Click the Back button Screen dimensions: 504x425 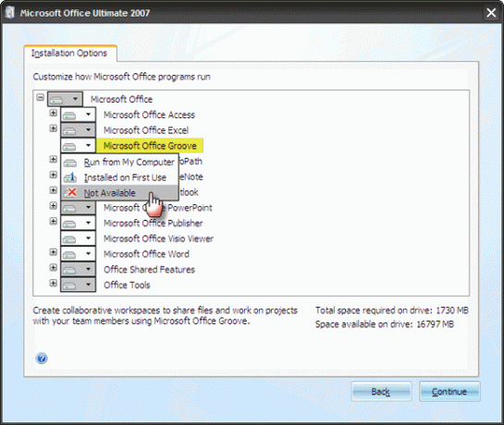point(381,392)
